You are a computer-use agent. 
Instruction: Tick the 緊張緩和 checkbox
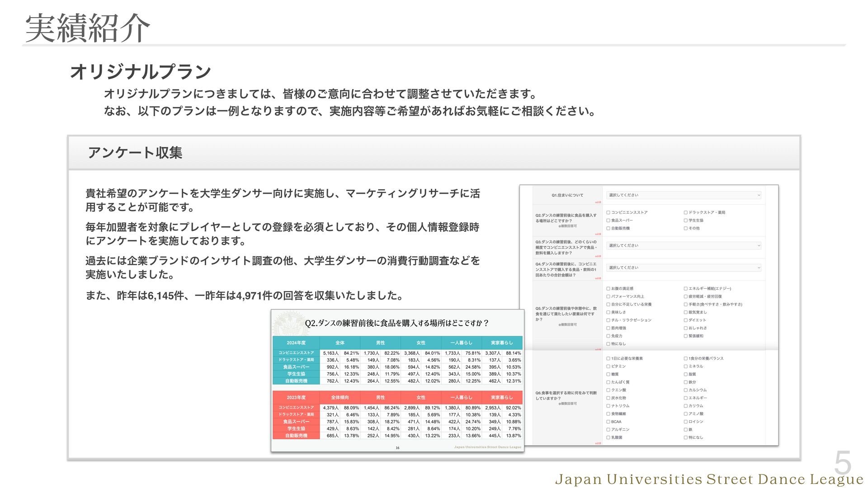[x=686, y=336]
